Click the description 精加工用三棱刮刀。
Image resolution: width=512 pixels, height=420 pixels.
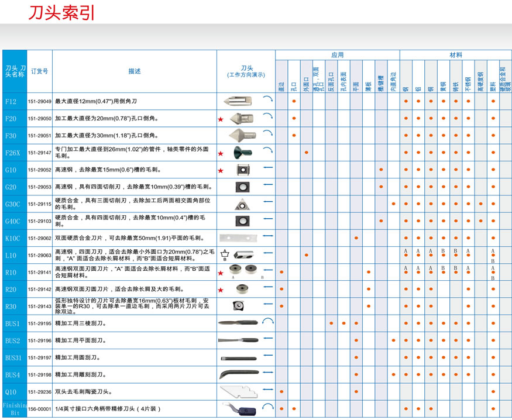click(x=81, y=323)
